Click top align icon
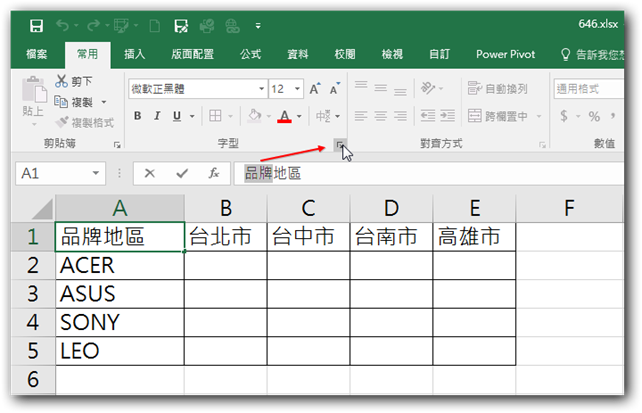642x413 pixels. click(x=361, y=87)
